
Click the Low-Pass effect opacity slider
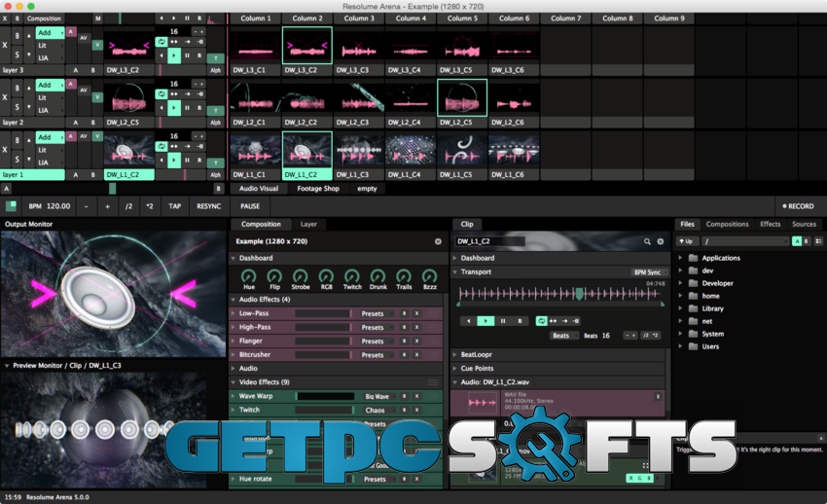[323, 313]
